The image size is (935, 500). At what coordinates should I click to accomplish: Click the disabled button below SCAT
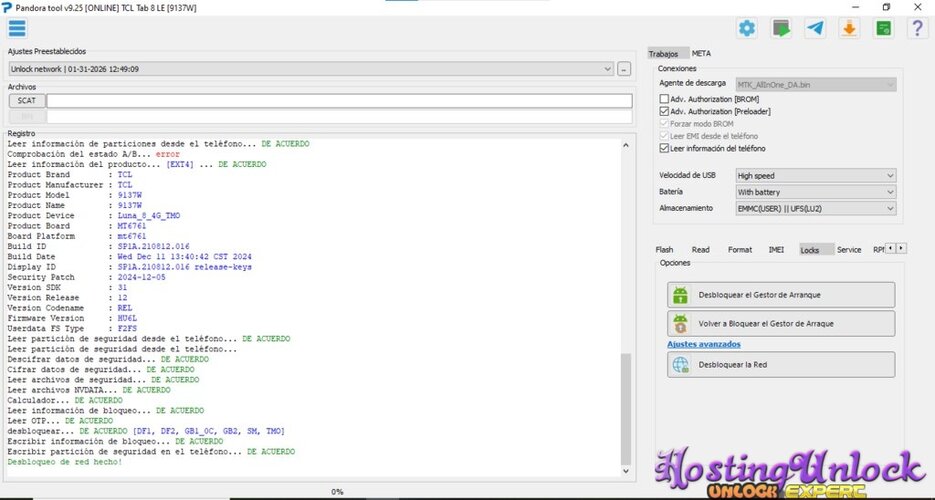[x=27, y=116]
